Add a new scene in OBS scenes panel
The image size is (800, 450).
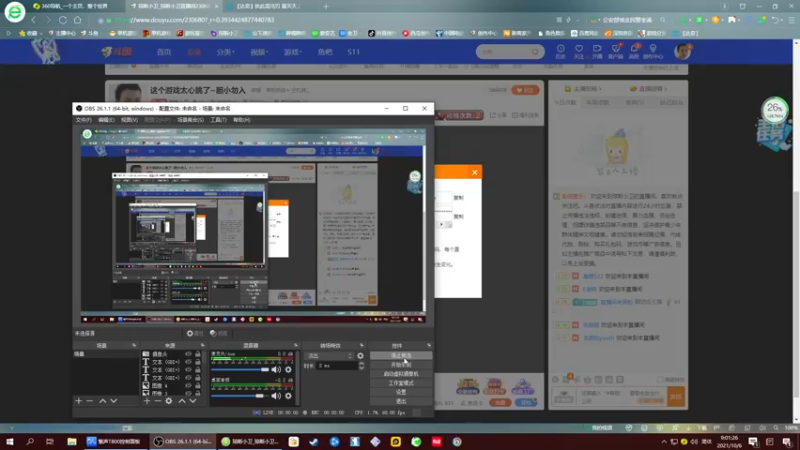[x=79, y=401]
